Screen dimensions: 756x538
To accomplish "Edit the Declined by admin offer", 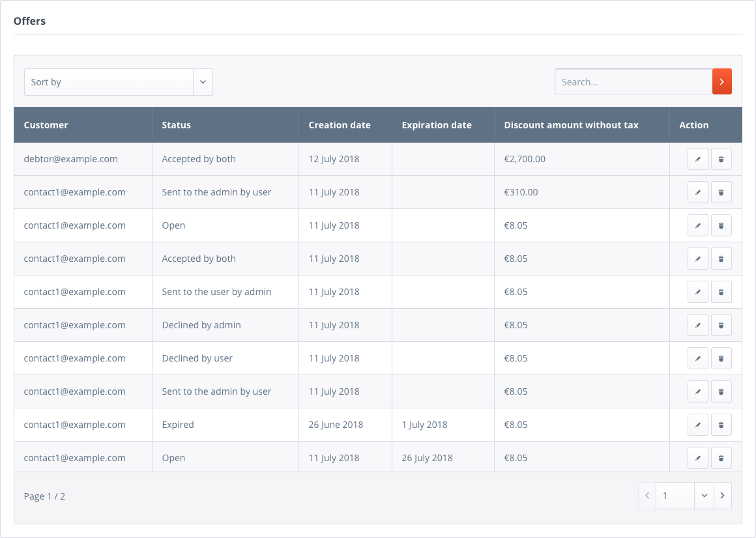I will pos(697,325).
